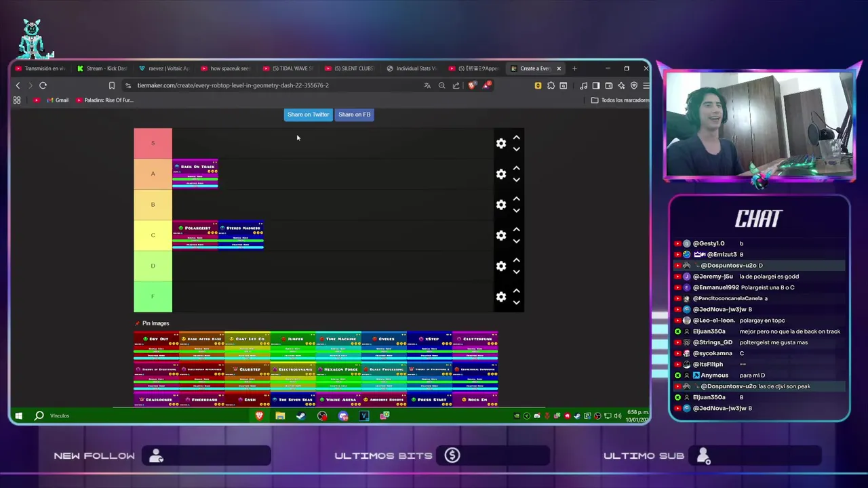
Task: Click the Share on FB button
Action: tap(354, 115)
